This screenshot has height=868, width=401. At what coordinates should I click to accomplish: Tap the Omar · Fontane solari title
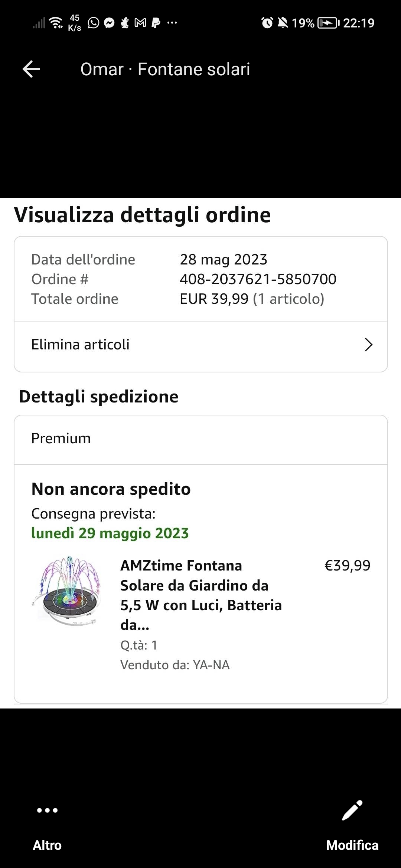click(165, 69)
